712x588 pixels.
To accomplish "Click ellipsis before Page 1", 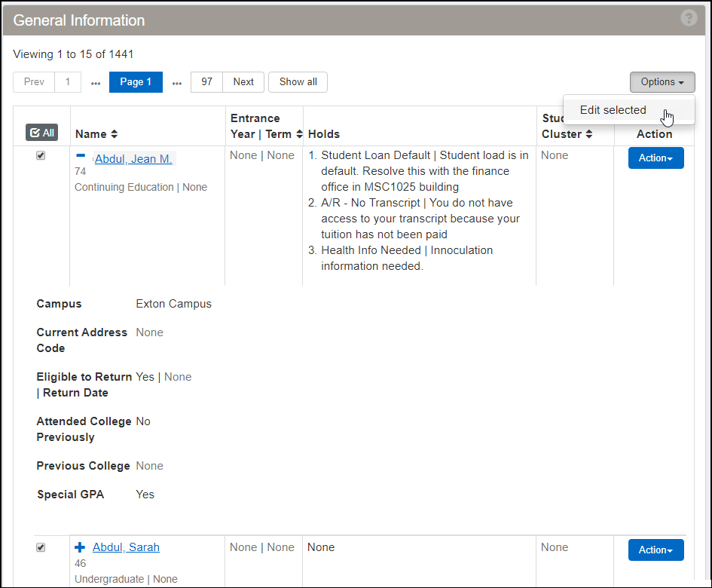I will click(96, 82).
